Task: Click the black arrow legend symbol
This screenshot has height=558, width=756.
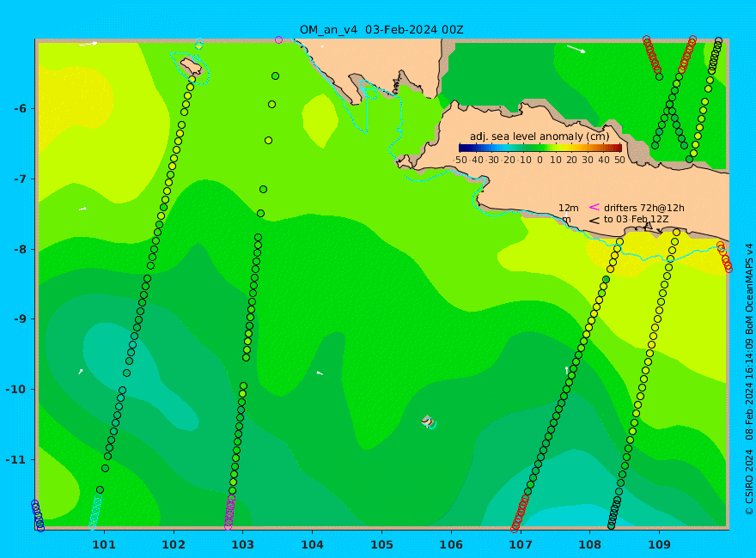Action: tap(594, 221)
